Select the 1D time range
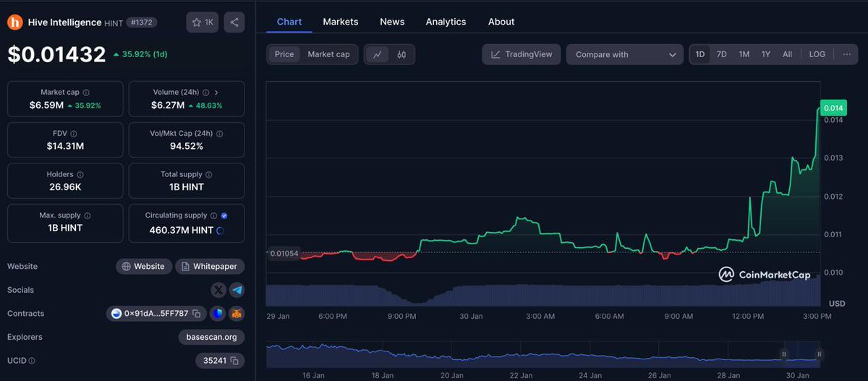 [700, 54]
